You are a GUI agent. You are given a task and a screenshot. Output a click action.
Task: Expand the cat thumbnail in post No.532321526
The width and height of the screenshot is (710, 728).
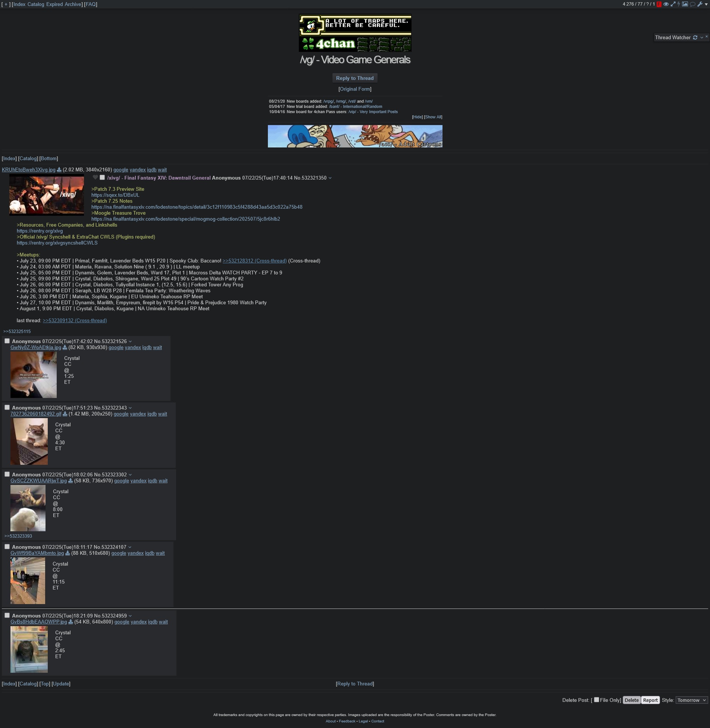click(34, 374)
